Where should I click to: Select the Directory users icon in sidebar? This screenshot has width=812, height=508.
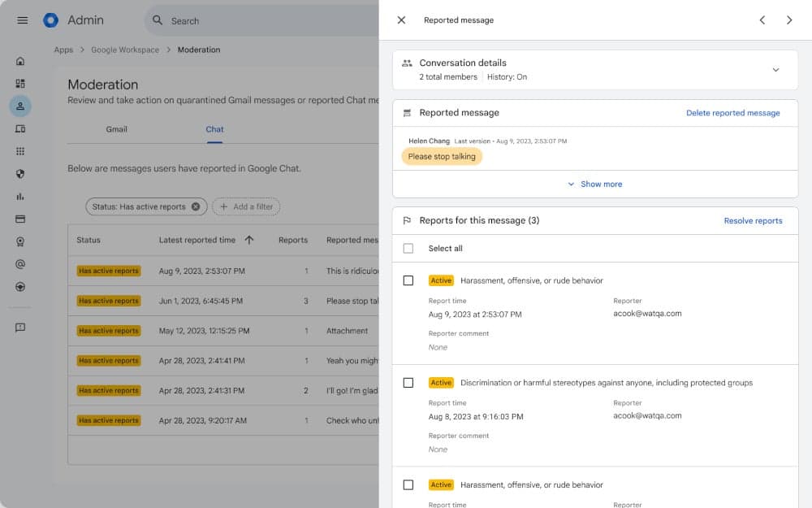(21, 106)
